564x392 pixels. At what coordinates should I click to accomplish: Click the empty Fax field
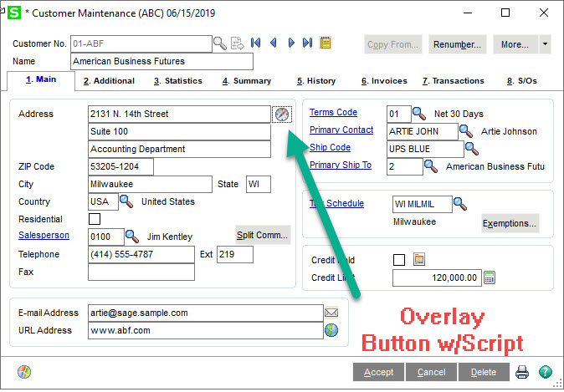141,272
